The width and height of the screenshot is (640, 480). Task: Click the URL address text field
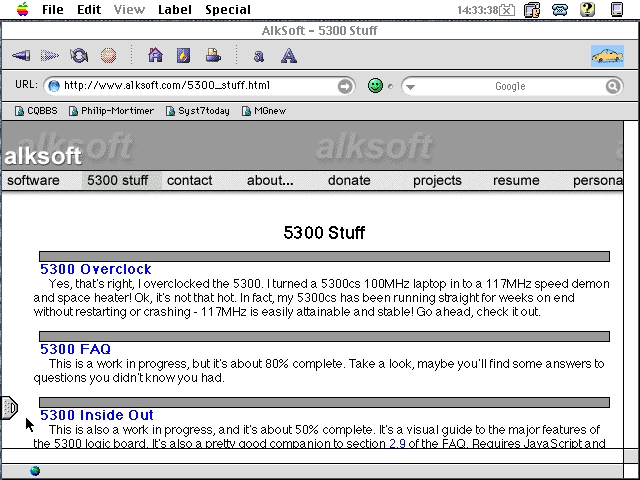(199, 86)
